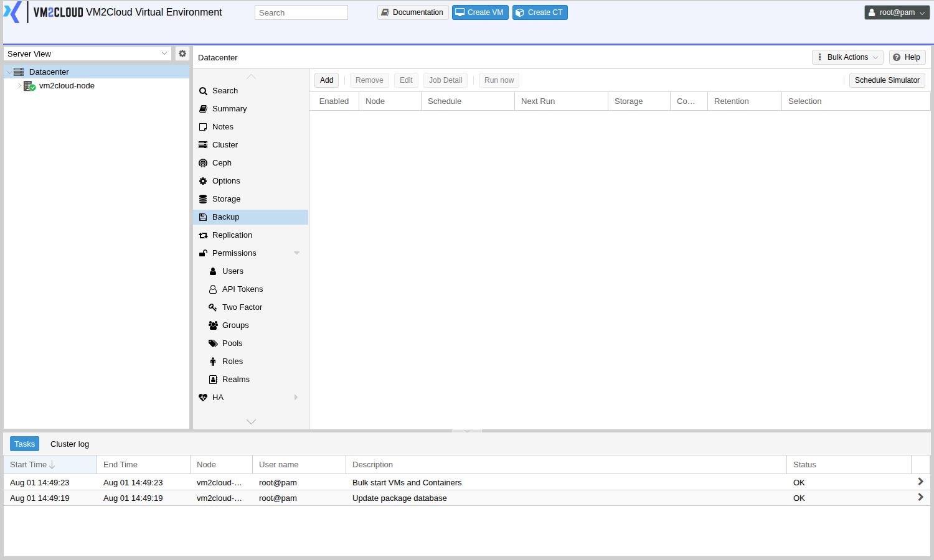This screenshot has width=934, height=560.
Task: Open details arrow for Bulk start VMs task
Action: pyautogui.click(x=920, y=482)
